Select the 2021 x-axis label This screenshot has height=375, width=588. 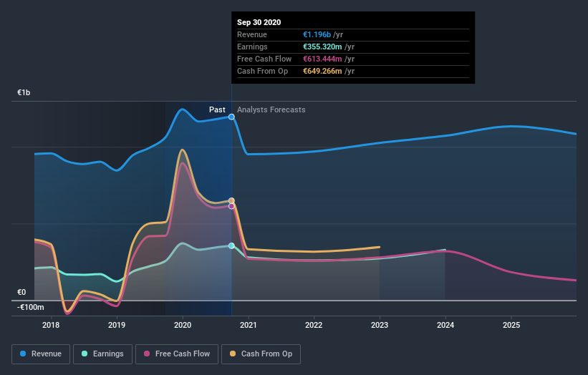point(249,325)
